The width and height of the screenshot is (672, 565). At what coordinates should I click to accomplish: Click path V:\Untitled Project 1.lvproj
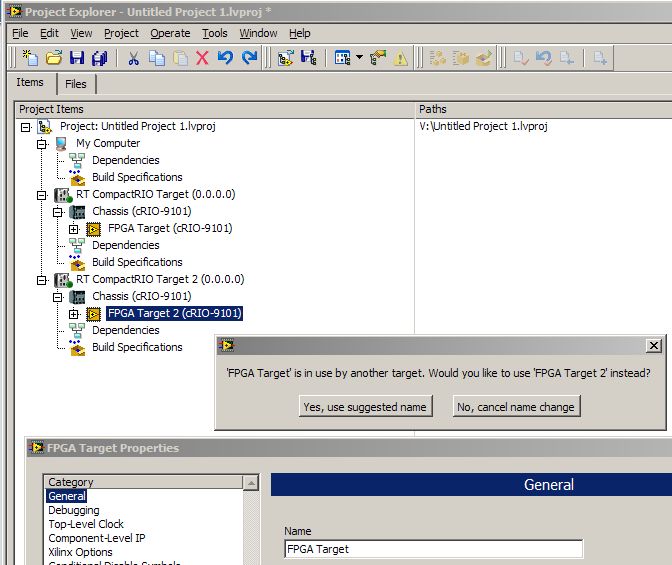483,126
